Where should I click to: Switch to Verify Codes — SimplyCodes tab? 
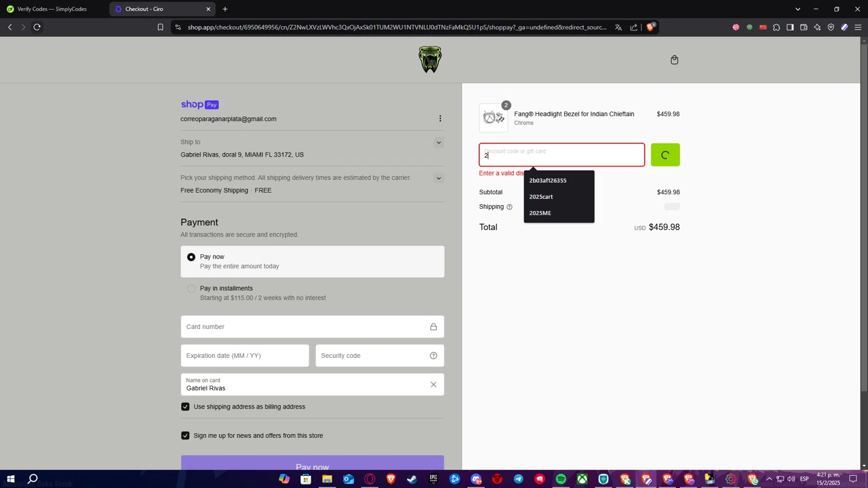[54, 9]
